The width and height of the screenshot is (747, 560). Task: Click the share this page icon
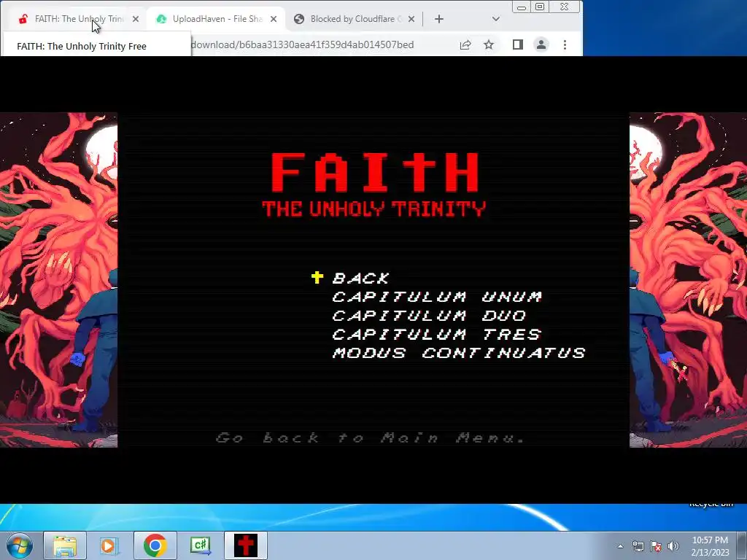coord(465,44)
